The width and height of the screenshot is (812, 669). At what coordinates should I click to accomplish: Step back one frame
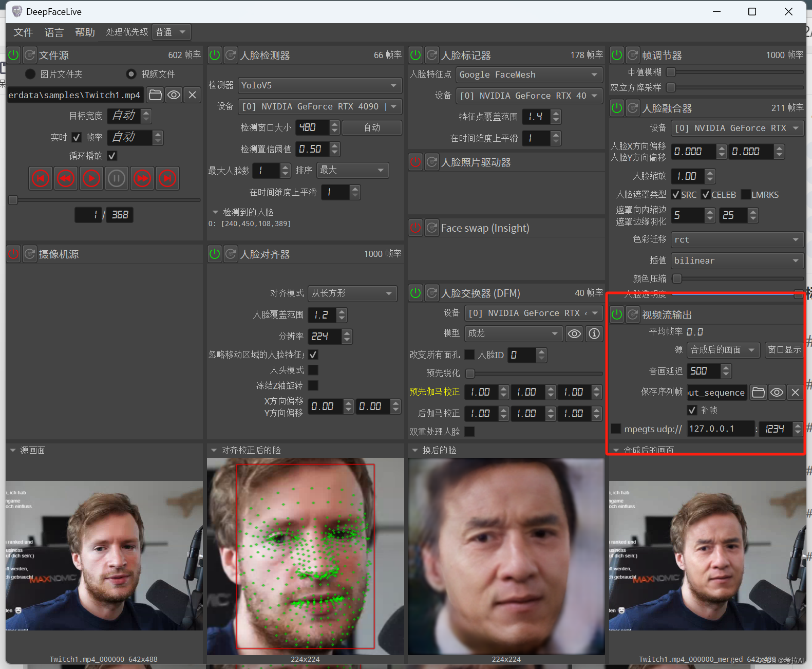(x=66, y=178)
